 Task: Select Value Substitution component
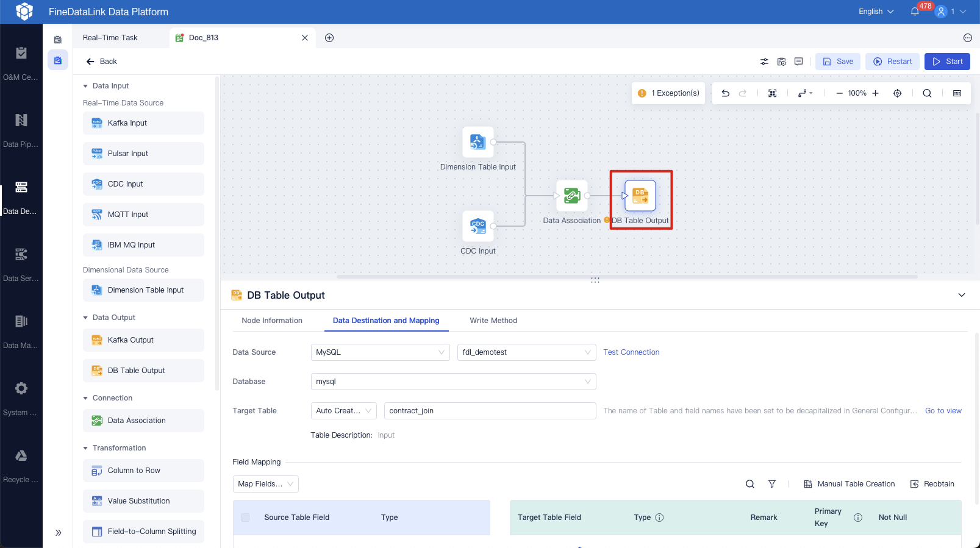coord(143,501)
